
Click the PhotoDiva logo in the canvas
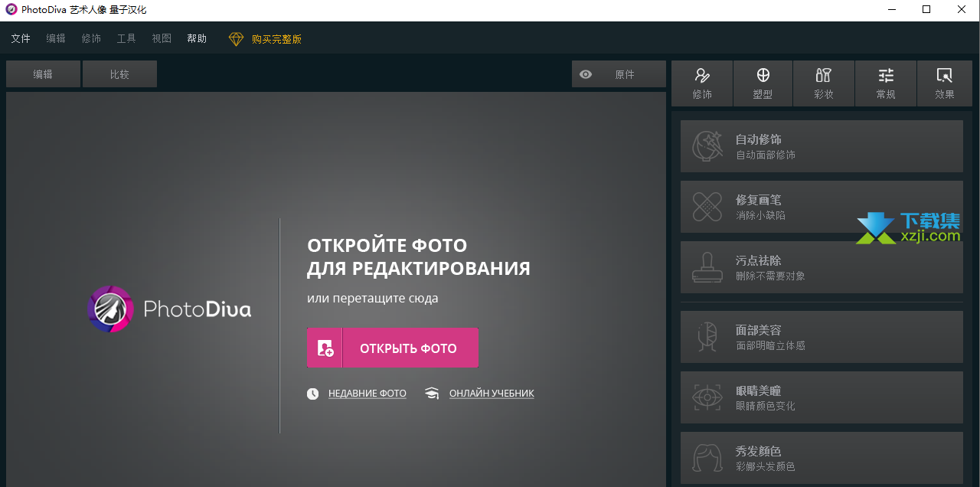pos(169,309)
